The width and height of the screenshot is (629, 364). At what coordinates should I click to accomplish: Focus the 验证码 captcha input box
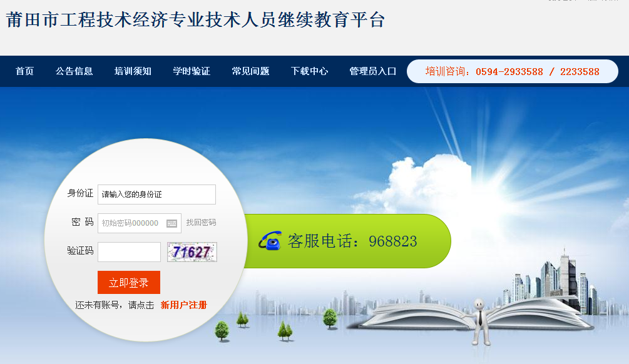coord(129,252)
